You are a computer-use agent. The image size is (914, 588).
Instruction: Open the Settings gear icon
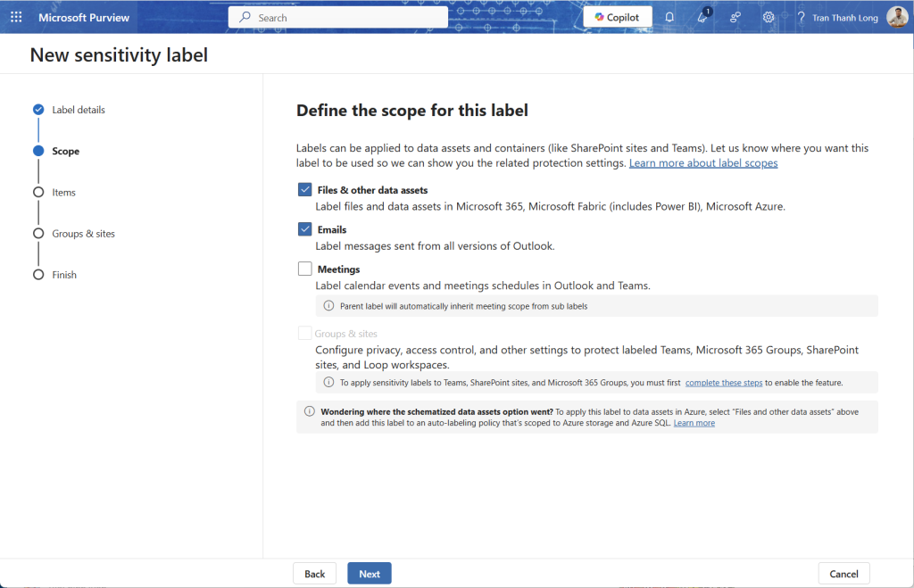click(x=769, y=17)
